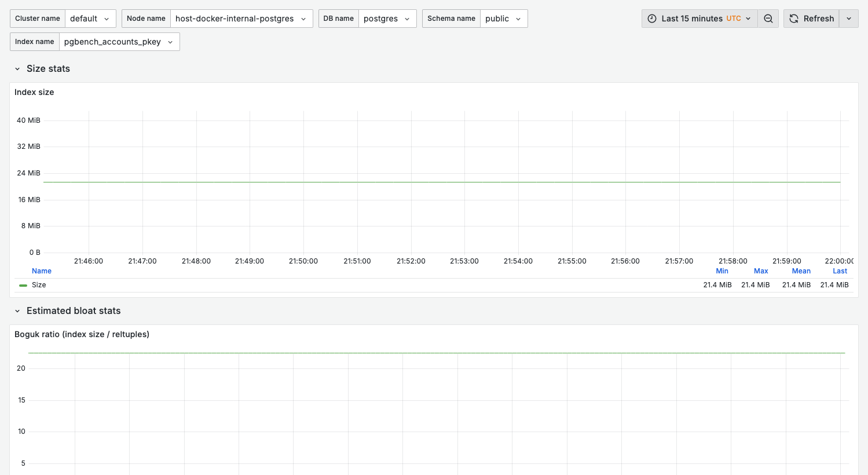Click the green Size color swatch
The width and height of the screenshot is (868, 475).
[23, 284]
